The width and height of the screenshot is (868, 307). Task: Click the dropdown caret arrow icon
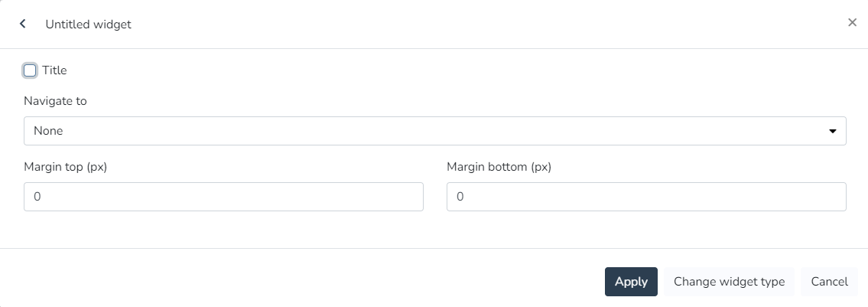point(833,132)
